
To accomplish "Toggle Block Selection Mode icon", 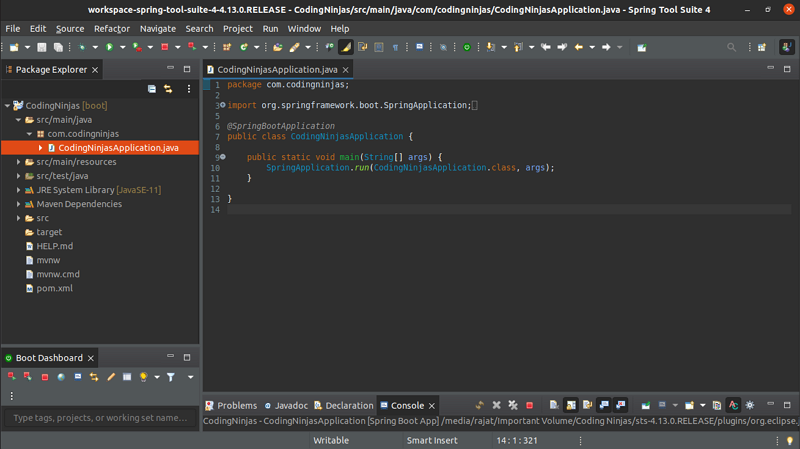I will point(379,47).
